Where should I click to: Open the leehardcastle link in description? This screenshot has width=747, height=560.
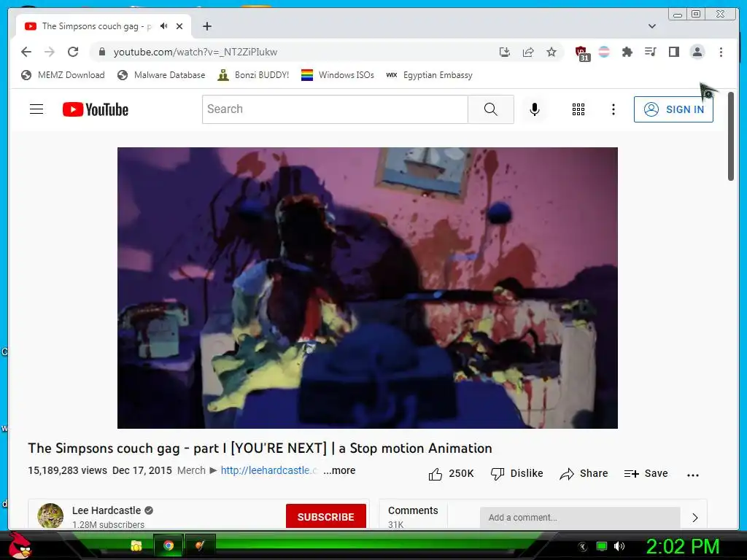pyautogui.click(x=268, y=470)
